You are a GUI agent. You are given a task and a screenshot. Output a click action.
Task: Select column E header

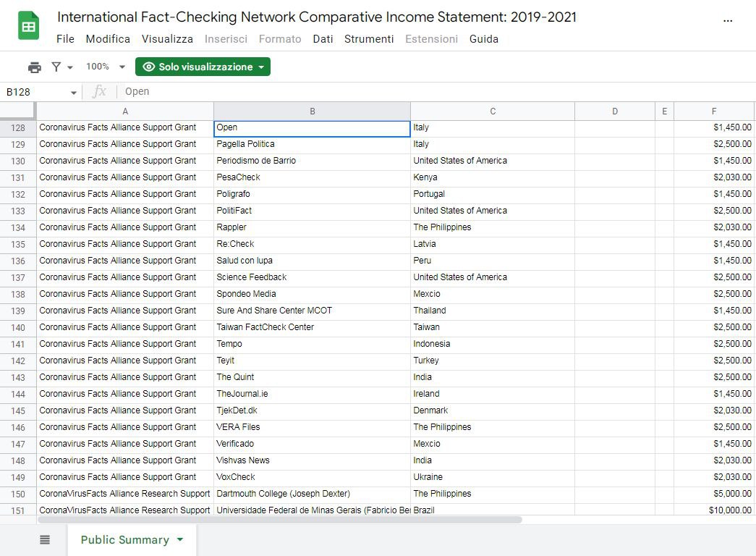(x=664, y=111)
